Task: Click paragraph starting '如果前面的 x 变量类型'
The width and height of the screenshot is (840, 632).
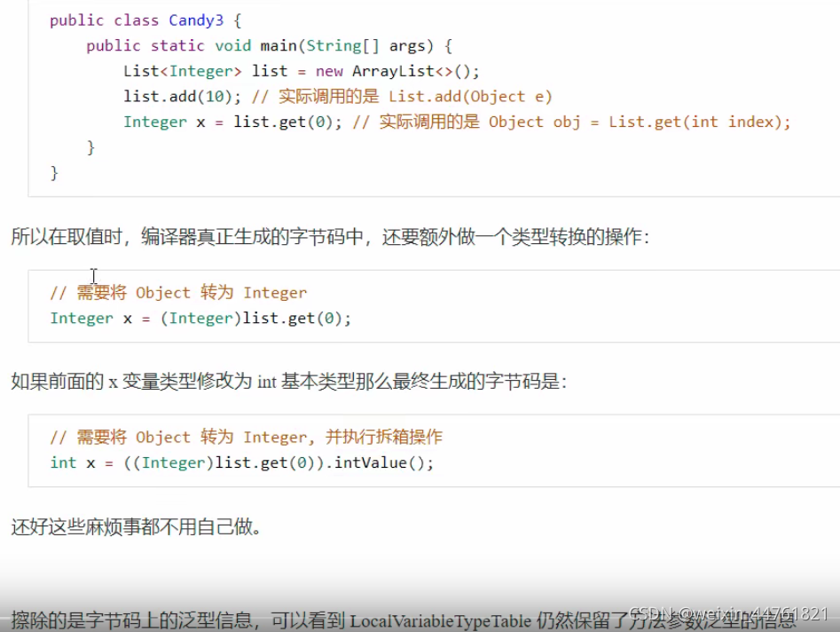Action: [x=289, y=382]
